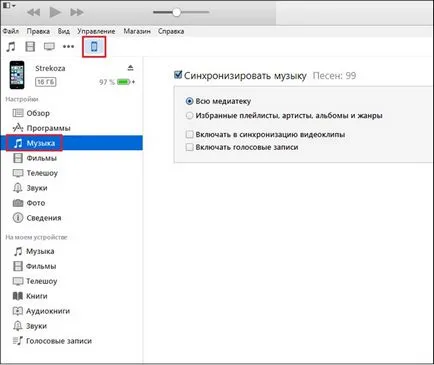The height and width of the screenshot is (365, 434).
Task: Open the Файл menu
Action: click(11, 31)
